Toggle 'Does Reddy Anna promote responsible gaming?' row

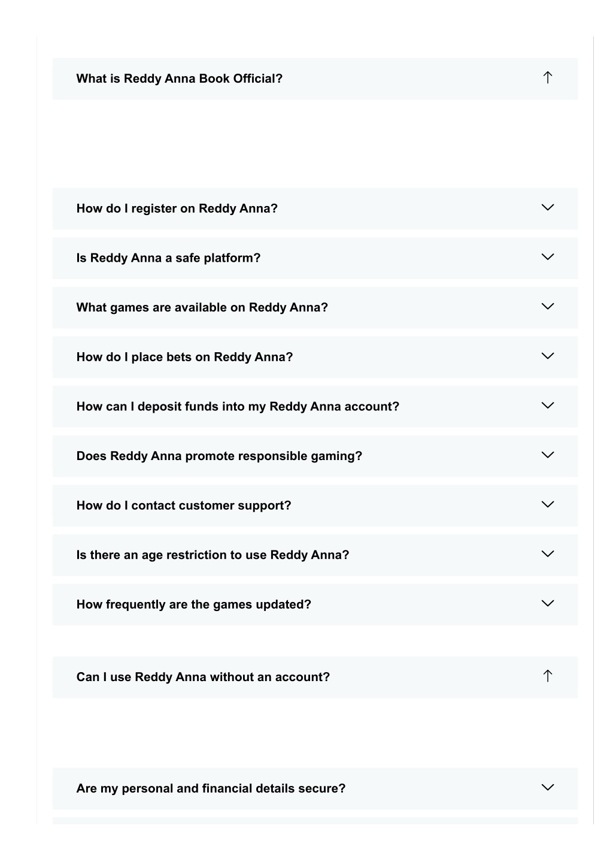click(x=315, y=456)
